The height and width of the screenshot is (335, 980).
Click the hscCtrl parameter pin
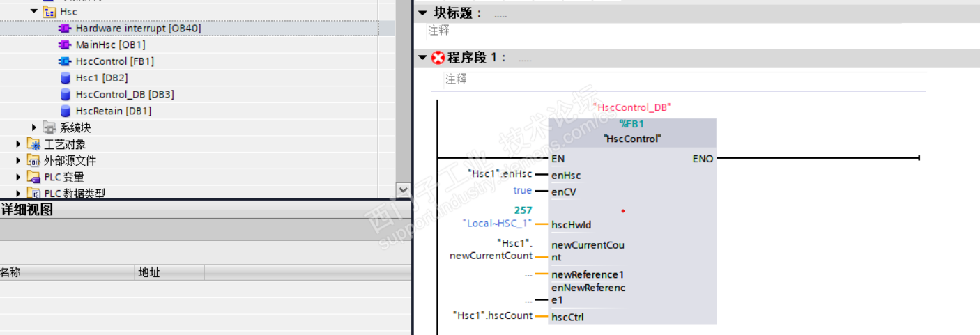[x=567, y=317]
